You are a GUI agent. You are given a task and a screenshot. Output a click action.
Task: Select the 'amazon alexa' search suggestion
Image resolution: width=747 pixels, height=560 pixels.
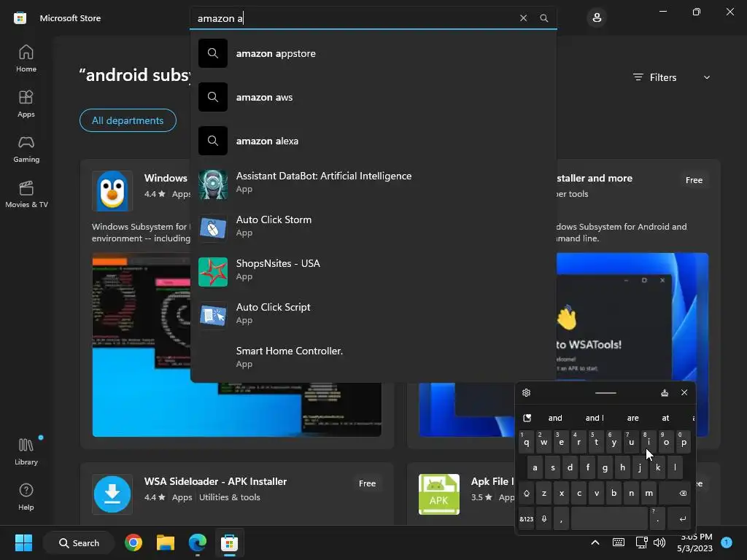(373, 141)
